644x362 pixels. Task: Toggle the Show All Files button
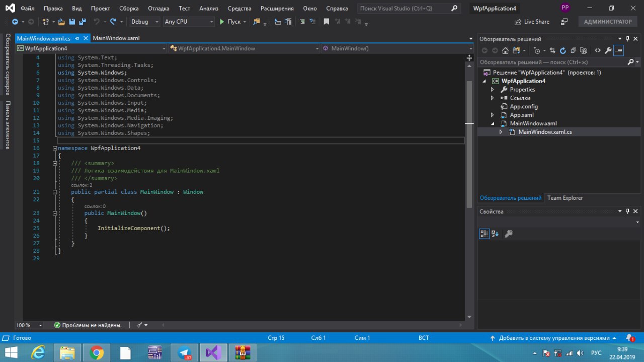pos(584,50)
